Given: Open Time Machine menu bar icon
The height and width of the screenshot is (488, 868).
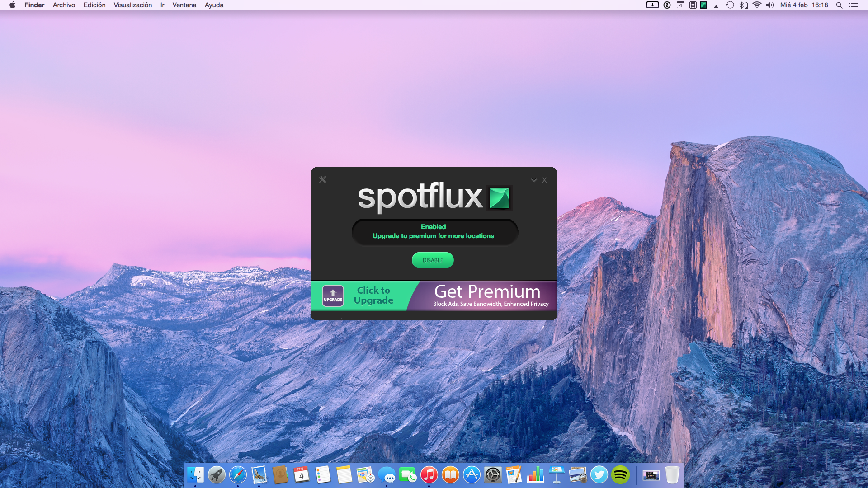Looking at the screenshot, I should coord(730,5).
